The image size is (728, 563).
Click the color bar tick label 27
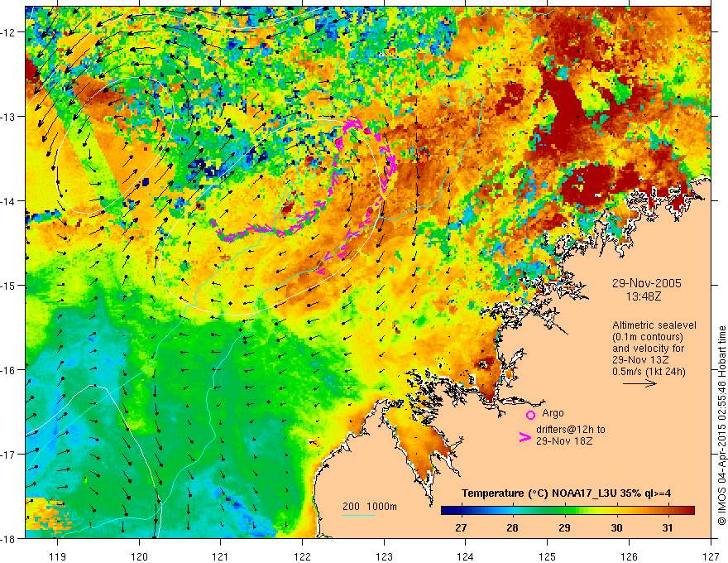[461, 527]
